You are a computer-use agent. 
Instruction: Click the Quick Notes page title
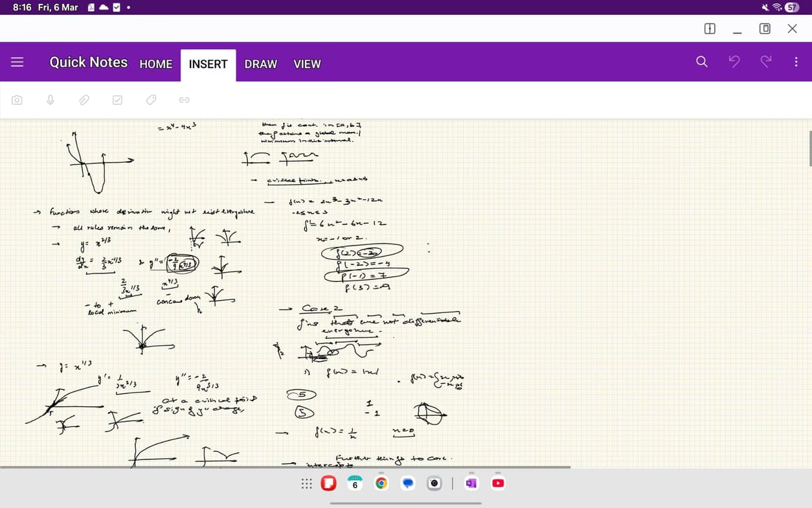[x=89, y=62]
